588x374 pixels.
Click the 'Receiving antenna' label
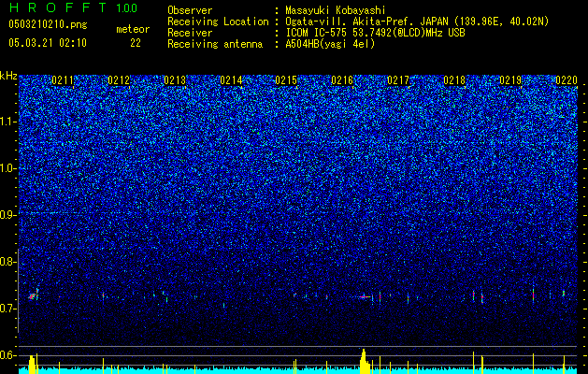point(215,44)
